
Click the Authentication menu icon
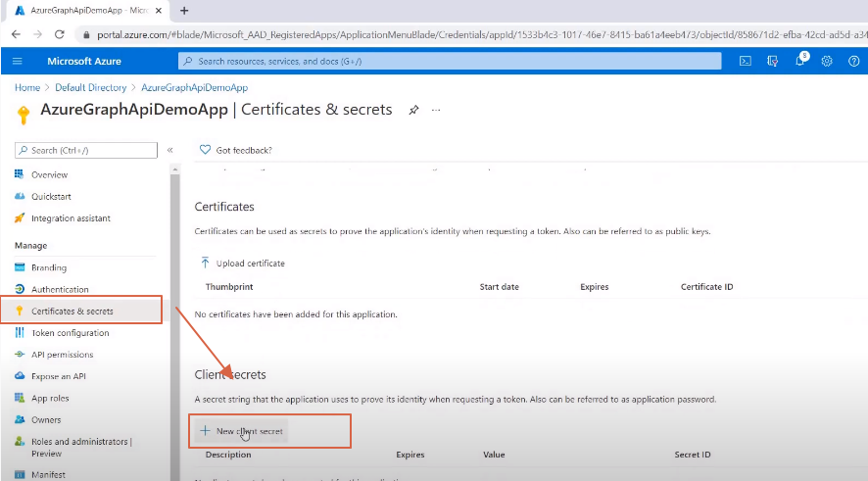pyautogui.click(x=20, y=289)
